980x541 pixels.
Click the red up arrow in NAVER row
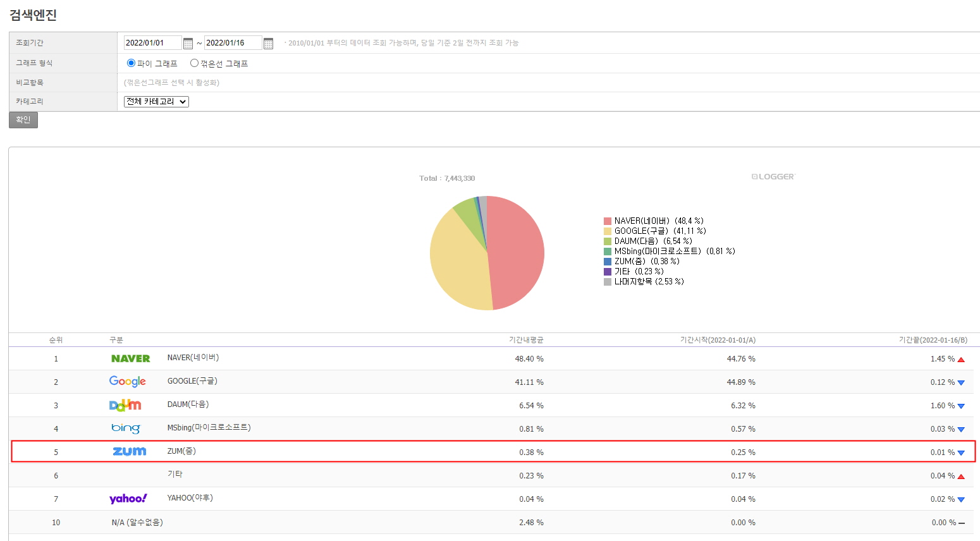pyautogui.click(x=961, y=360)
